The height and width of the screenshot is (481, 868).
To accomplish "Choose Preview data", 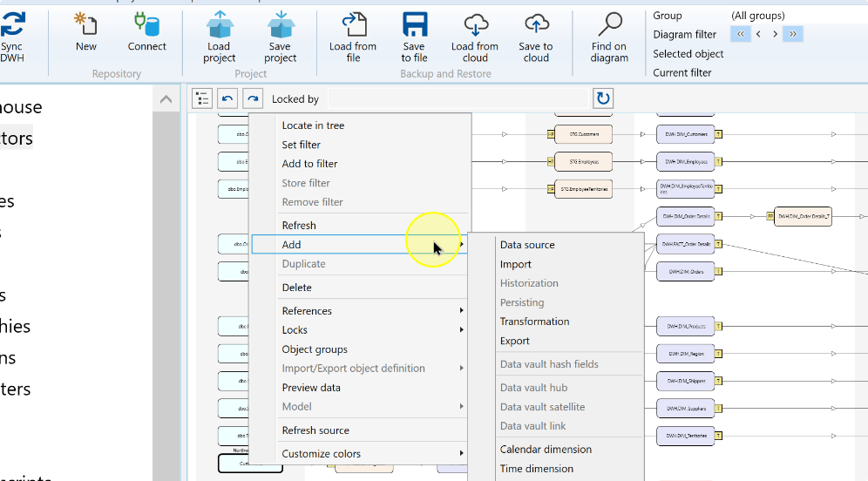I will pyautogui.click(x=311, y=388).
